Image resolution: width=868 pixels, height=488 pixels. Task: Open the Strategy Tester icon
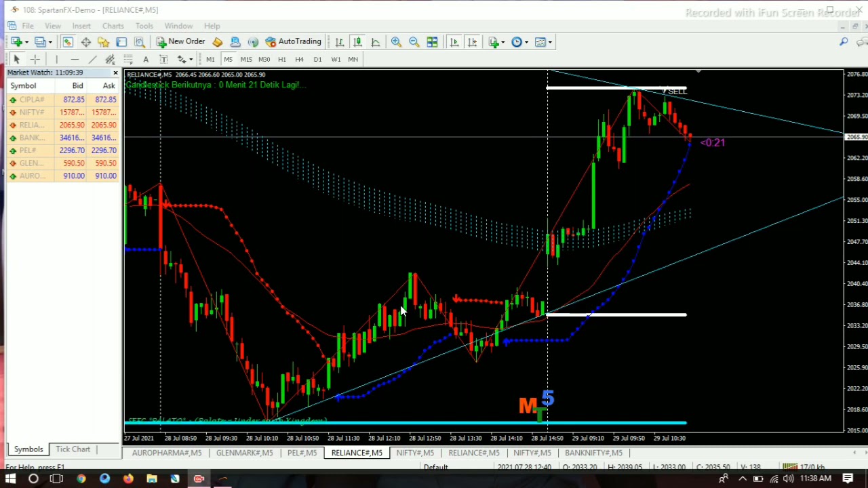139,42
